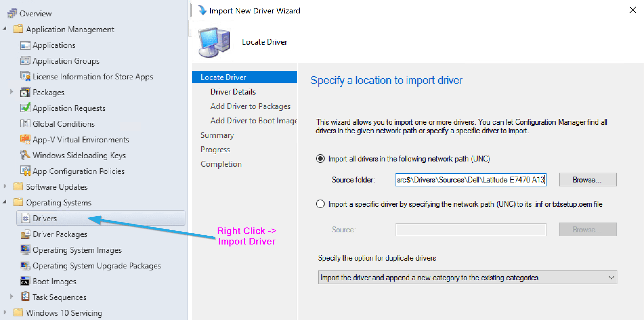The image size is (644, 320).
Task: Choose import a specific driver option
Action: pos(320,204)
